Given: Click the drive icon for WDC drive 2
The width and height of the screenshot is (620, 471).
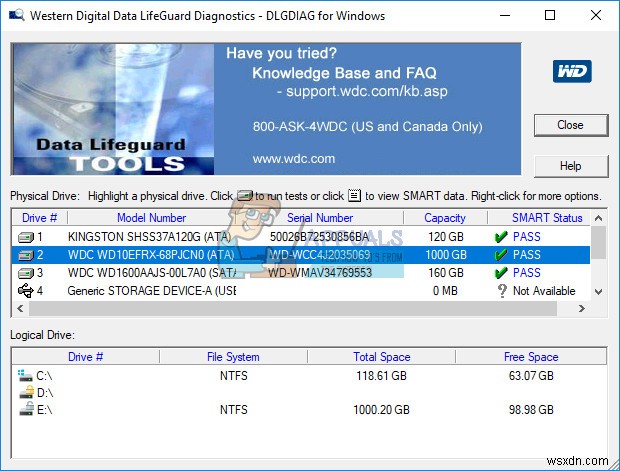Looking at the screenshot, I should point(26,255).
